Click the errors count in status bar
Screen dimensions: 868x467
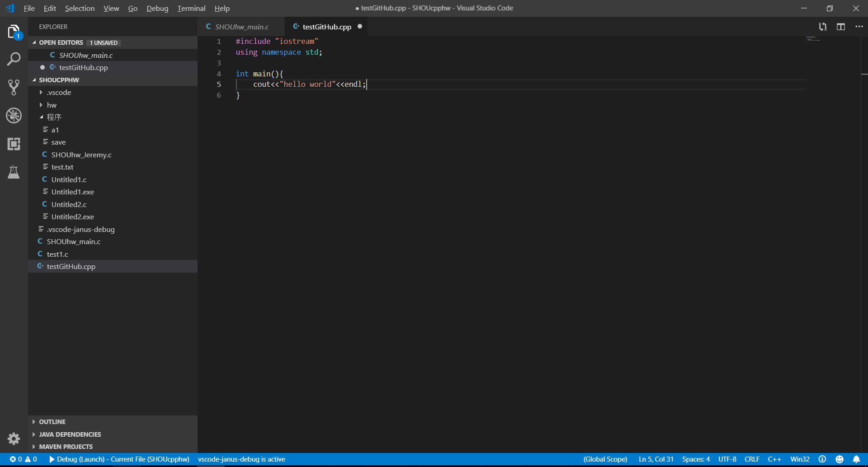16,459
